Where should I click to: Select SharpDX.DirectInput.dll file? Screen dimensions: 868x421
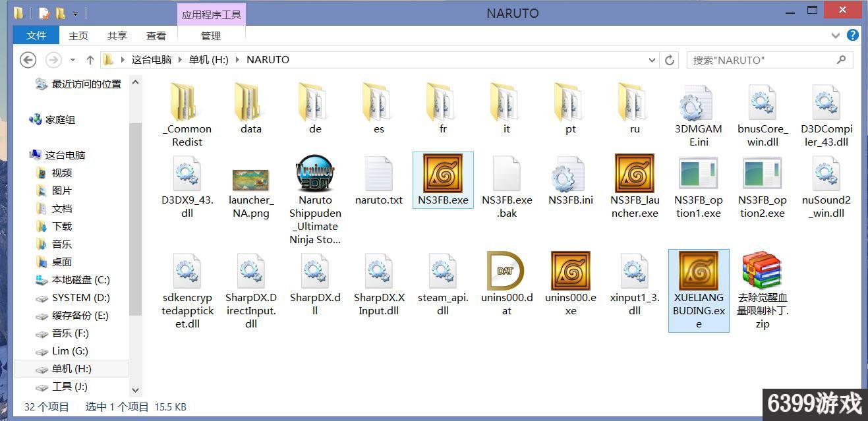[x=251, y=291]
